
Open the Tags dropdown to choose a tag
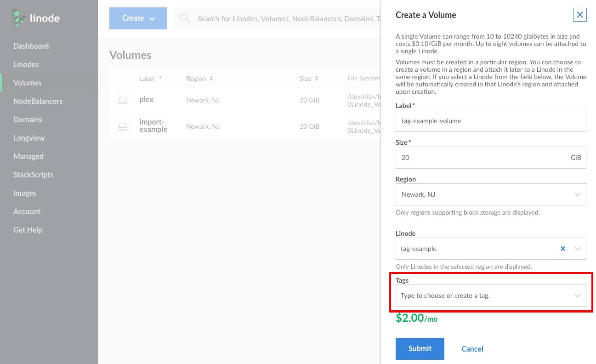491,295
